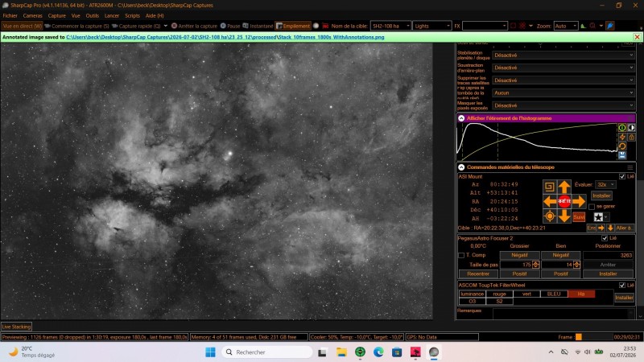Click the focuser Recentrer button
Viewport: 644px width, 362px height.
click(478, 274)
